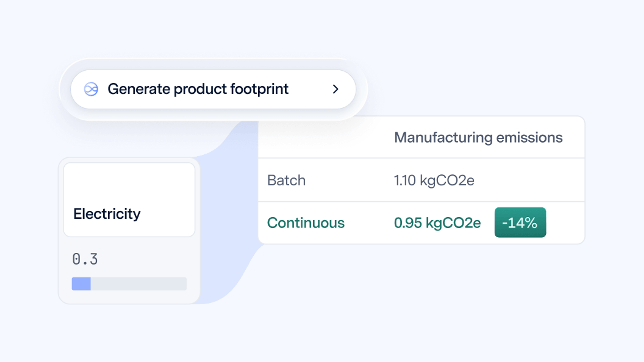644x362 pixels.
Task: Click the 1.10 kgCO2e batch value
Action: [x=434, y=180]
